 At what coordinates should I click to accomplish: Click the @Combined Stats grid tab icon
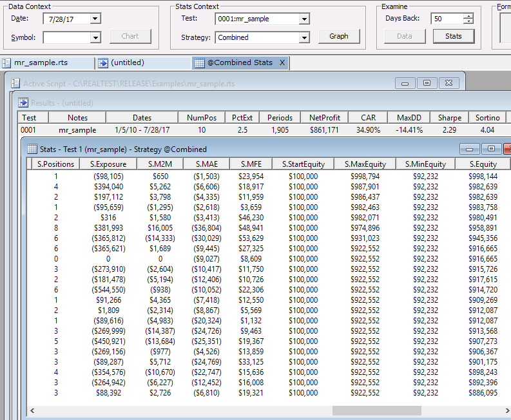(x=200, y=63)
